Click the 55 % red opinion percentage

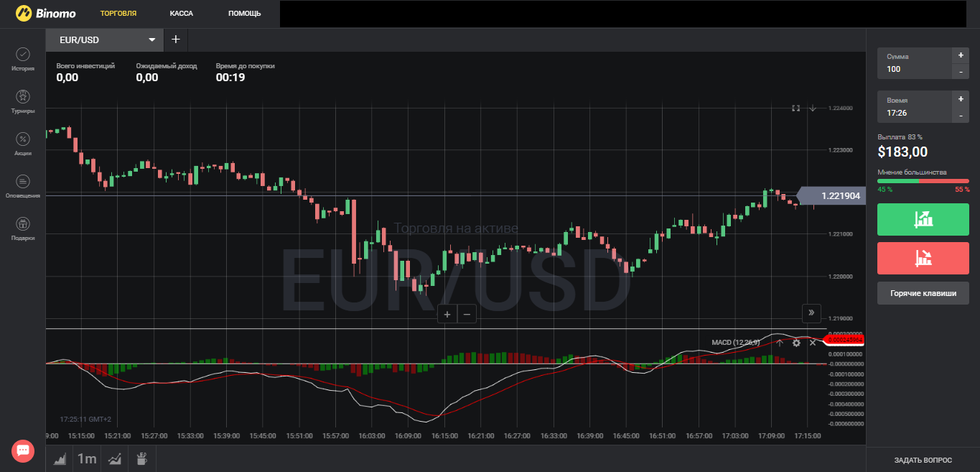[x=962, y=190]
